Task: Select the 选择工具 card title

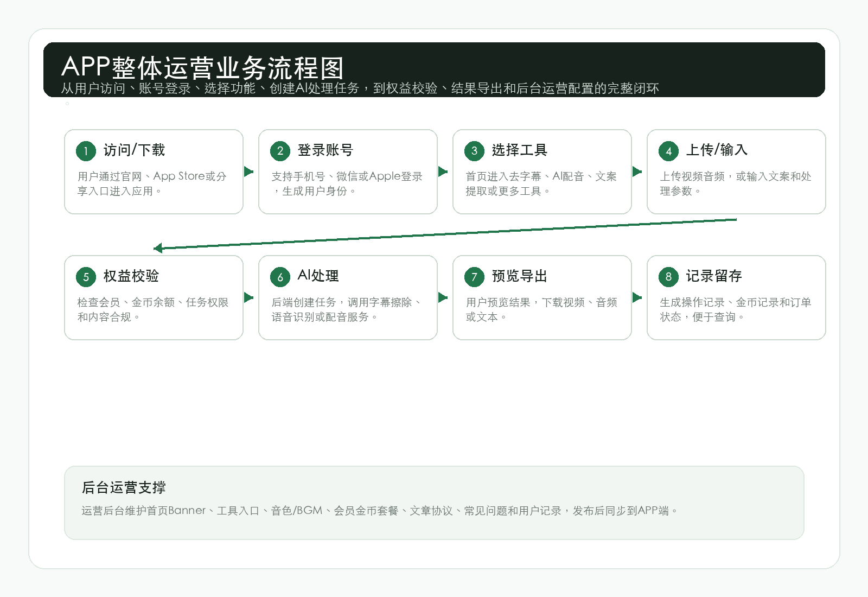Action: click(x=519, y=150)
